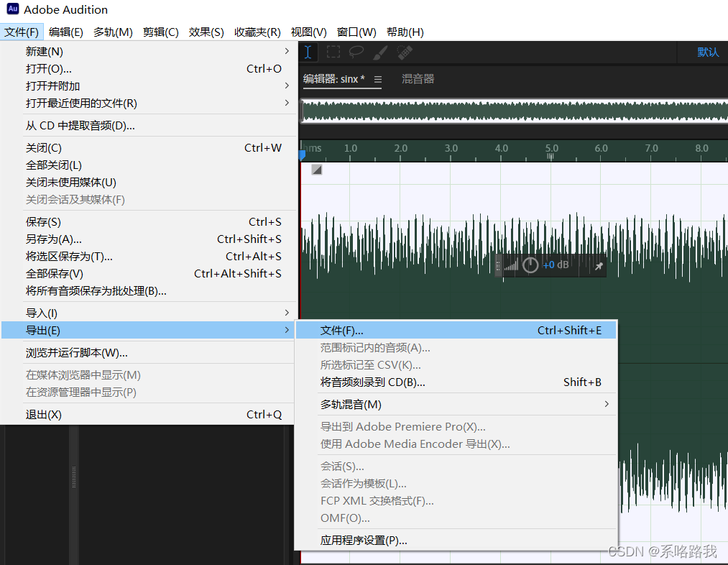
Task: Open the Help menu (帮助)
Action: 405,32
